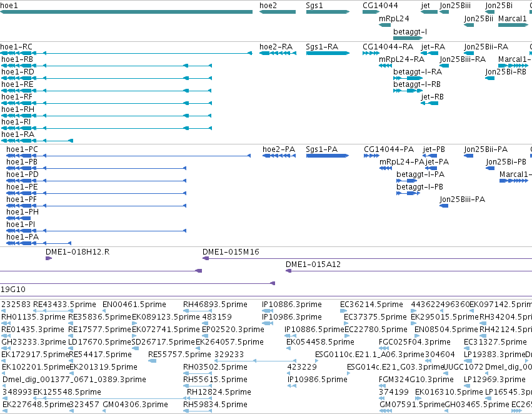The width and height of the screenshot is (532, 414).
Task: Select the jet gene label
Action: [426, 6]
